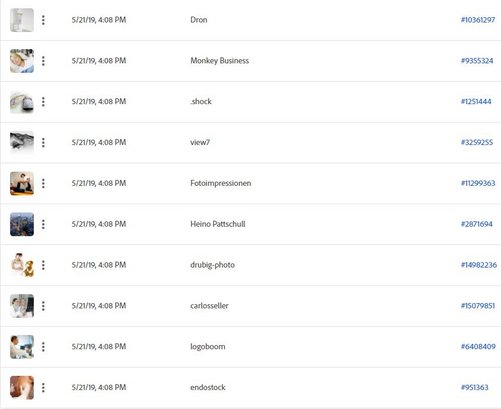Open the endostock thumbnail preview
This screenshot has height=409, width=501.
point(22,388)
